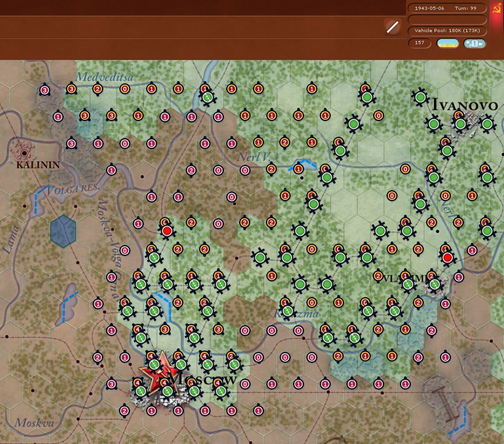Click the Ivanovo city label

[465, 105]
